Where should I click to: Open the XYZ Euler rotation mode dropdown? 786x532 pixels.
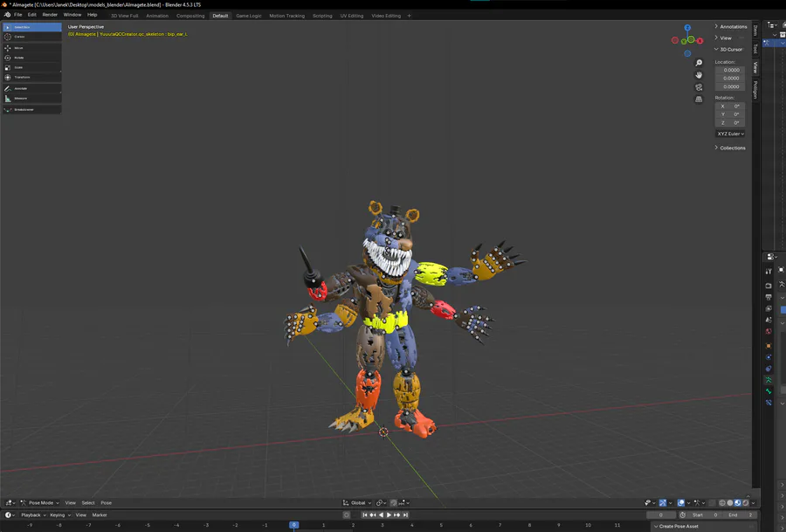(x=730, y=134)
